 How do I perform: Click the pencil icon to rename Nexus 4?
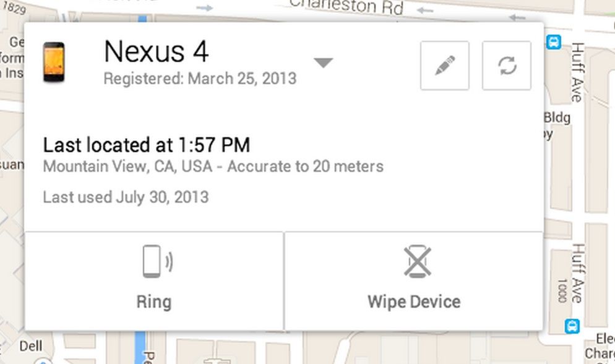pos(444,64)
